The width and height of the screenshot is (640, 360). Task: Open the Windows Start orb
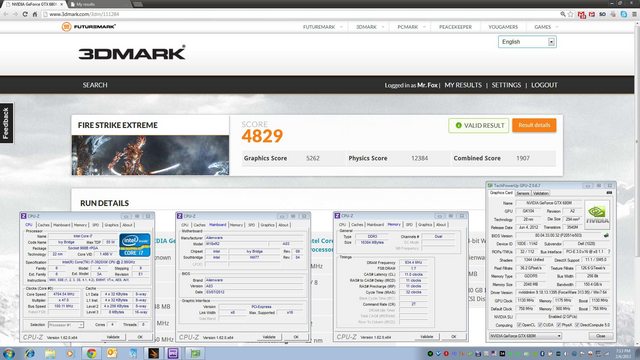tap(9, 353)
